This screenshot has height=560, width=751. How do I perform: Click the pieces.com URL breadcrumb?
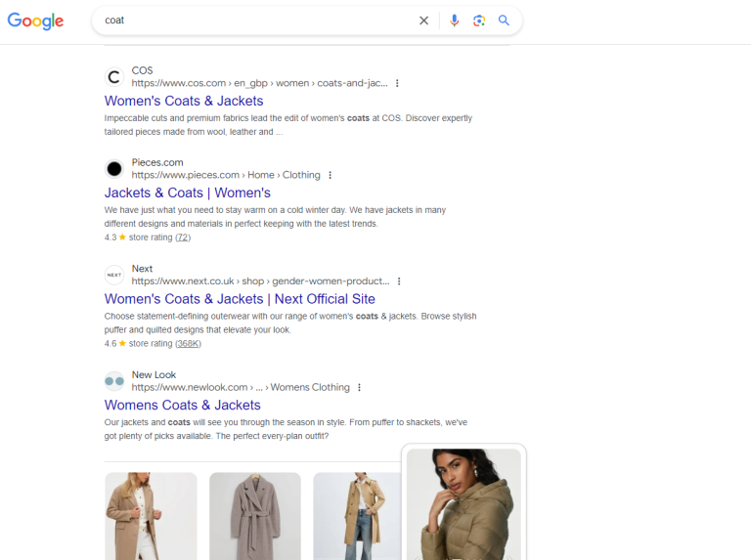point(226,175)
